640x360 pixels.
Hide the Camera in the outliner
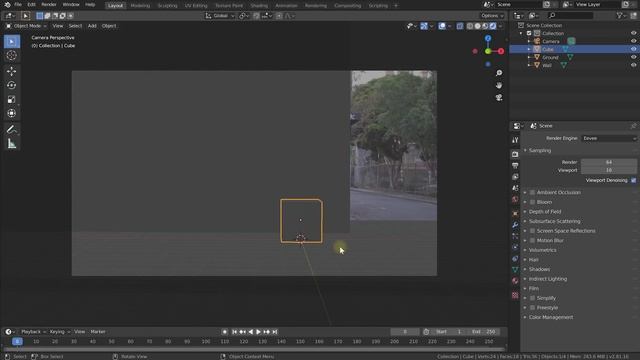633,41
